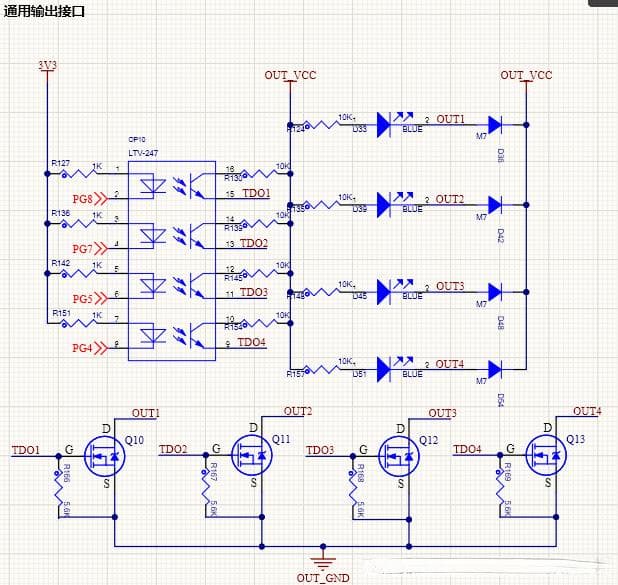618x585 pixels.
Task: Click the 3V3 power label
Action: [47, 65]
